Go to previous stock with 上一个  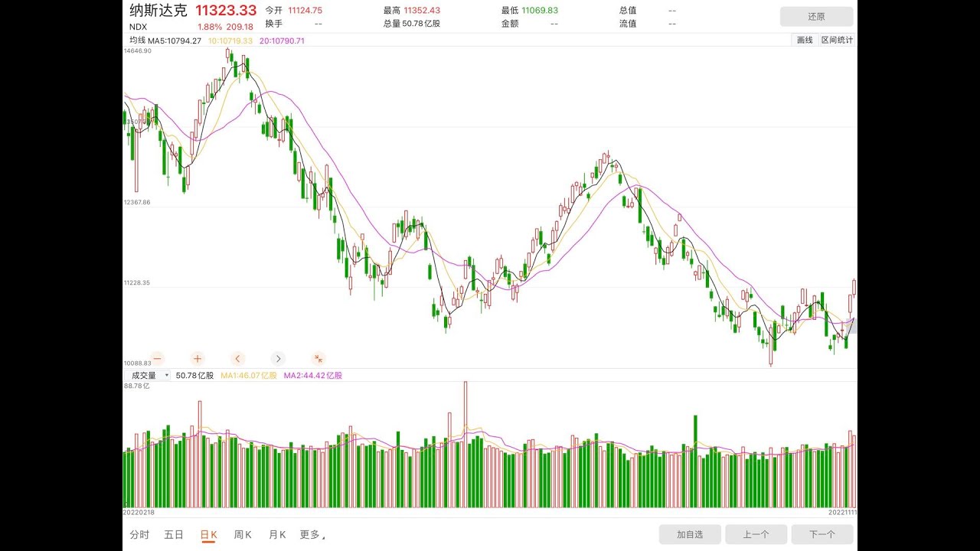tap(756, 534)
